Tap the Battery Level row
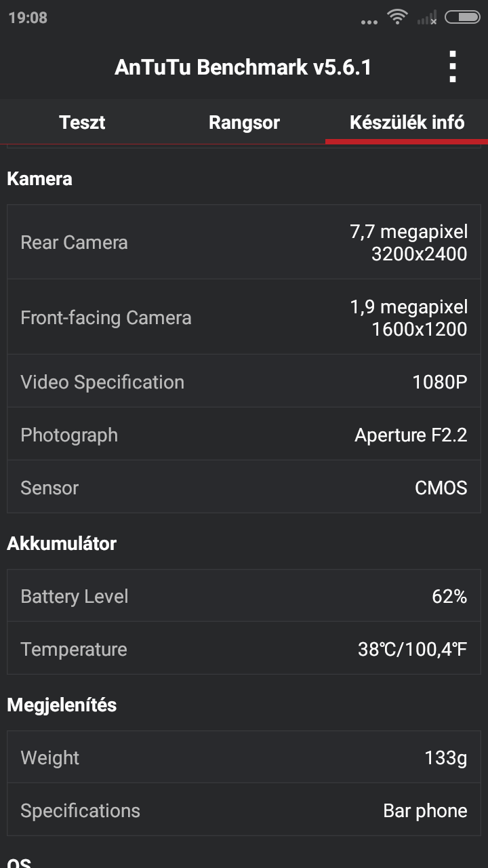This screenshot has width=488, height=868. (244, 596)
